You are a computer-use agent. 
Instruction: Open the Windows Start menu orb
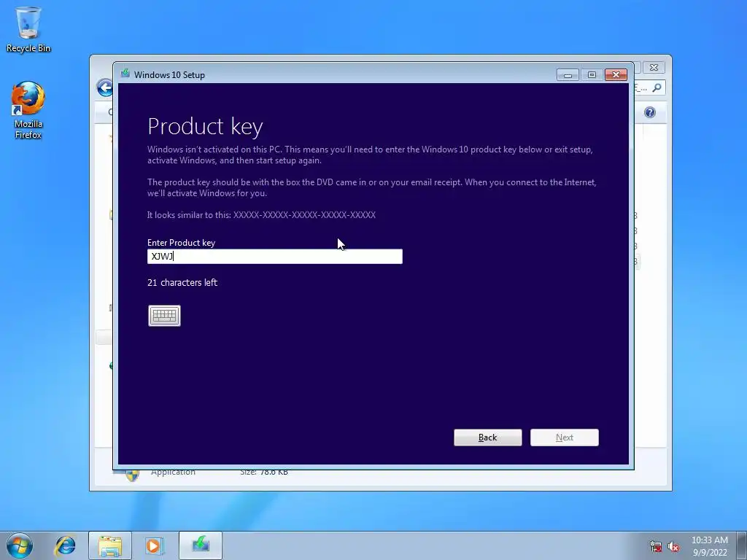pos(20,545)
